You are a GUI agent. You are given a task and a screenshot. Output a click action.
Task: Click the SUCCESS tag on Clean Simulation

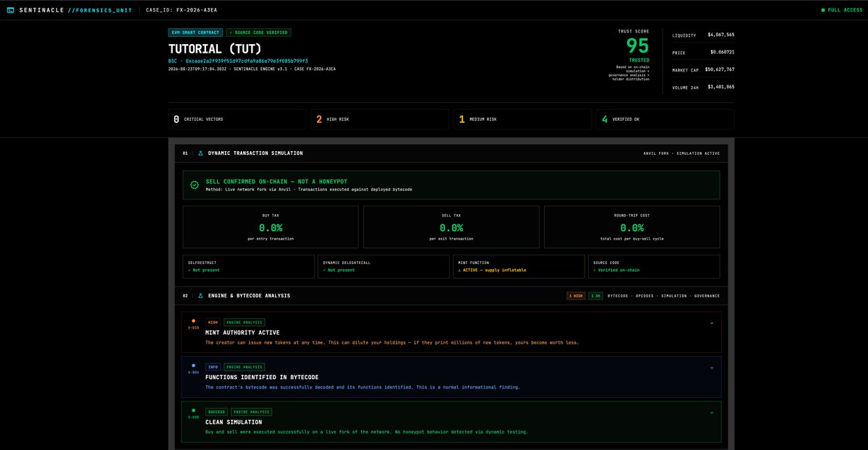point(216,412)
